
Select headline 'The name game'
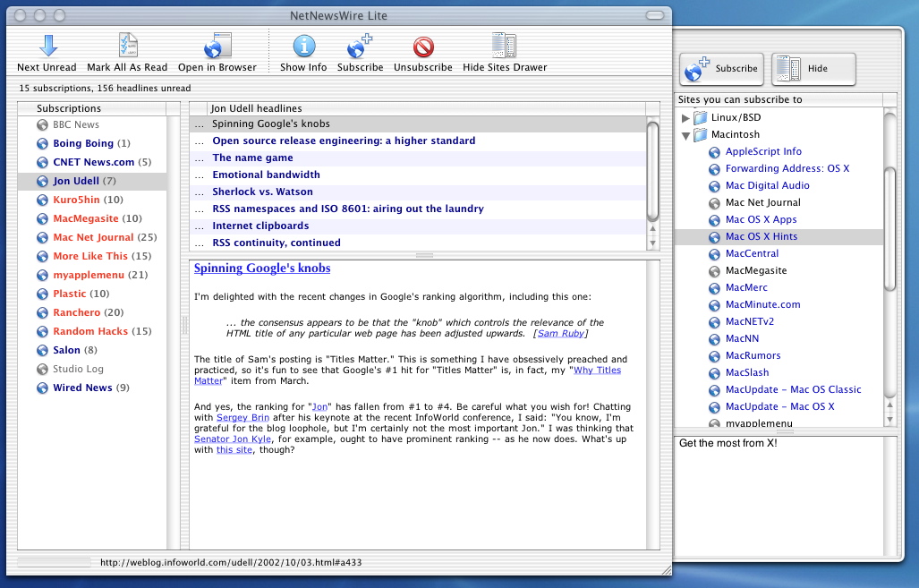point(418,158)
